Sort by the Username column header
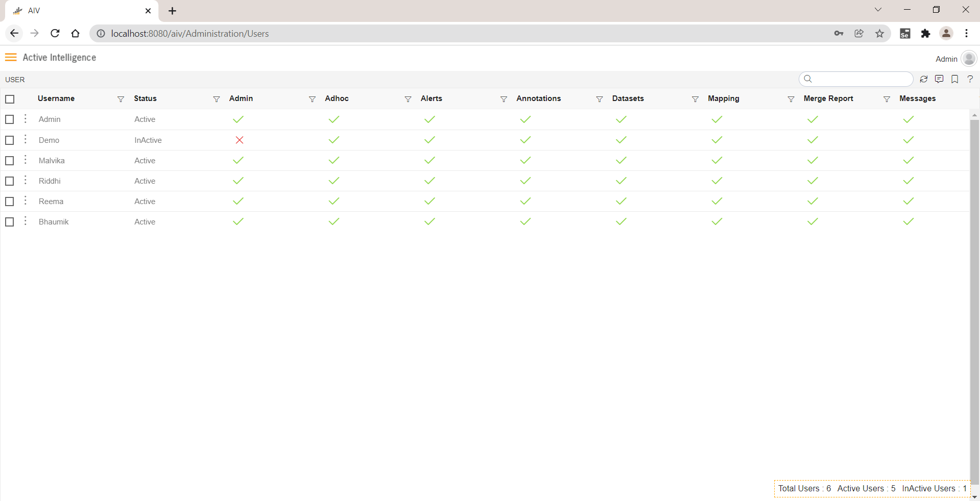980x501 pixels. tap(56, 98)
